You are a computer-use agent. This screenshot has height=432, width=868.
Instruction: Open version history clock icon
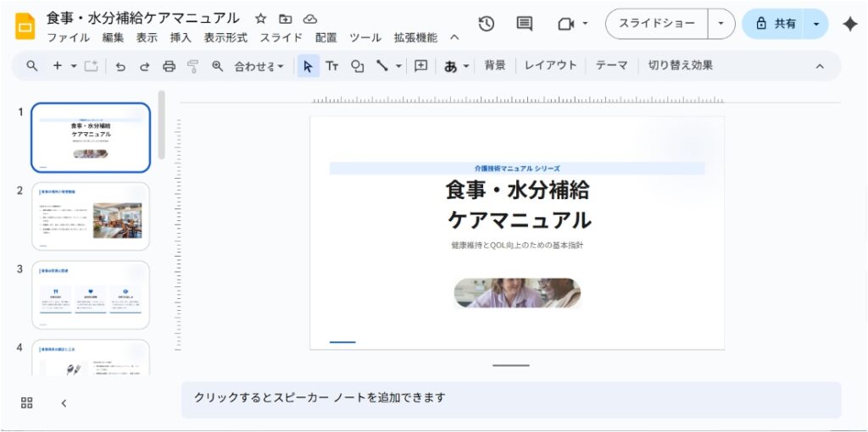coord(487,24)
